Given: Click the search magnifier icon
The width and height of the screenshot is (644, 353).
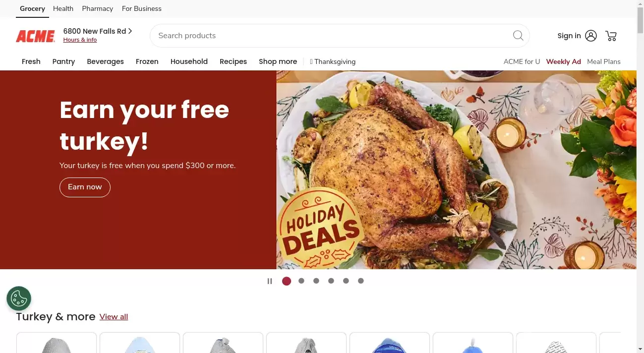Looking at the screenshot, I should pyautogui.click(x=518, y=35).
